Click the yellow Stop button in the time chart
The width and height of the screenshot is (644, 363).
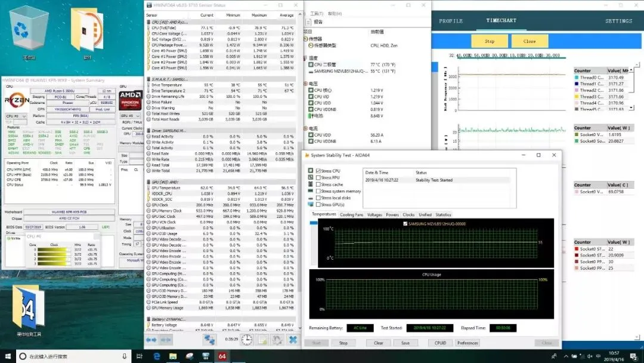(x=489, y=41)
